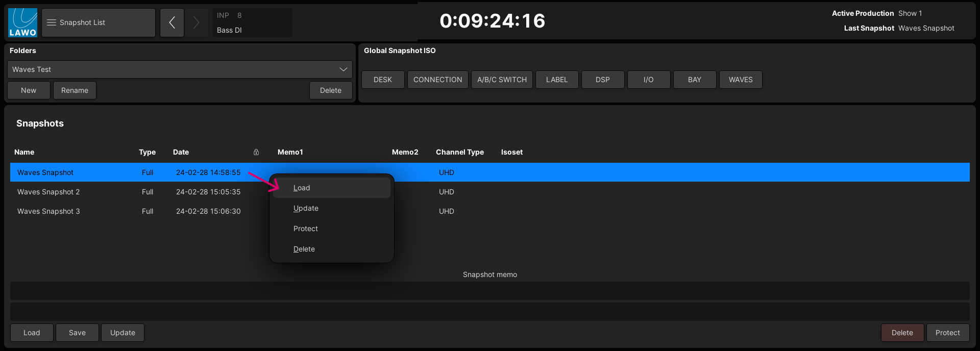Toggle the CONNECTION snapshot ISO button

(437, 80)
